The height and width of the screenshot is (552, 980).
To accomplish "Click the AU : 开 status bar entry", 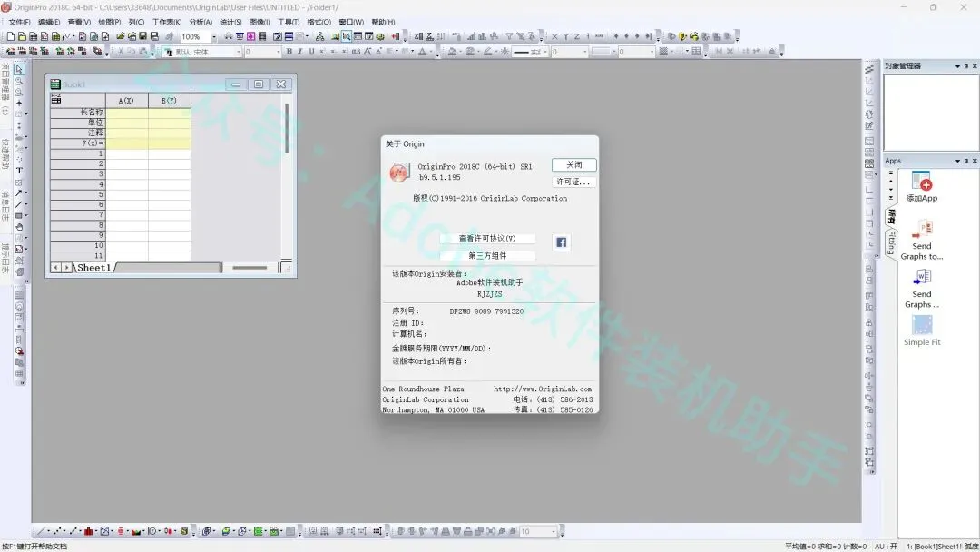I will point(886,547).
